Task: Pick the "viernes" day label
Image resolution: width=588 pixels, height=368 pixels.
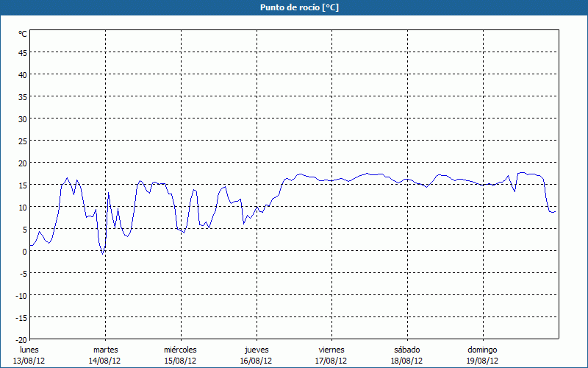Action: point(331,350)
